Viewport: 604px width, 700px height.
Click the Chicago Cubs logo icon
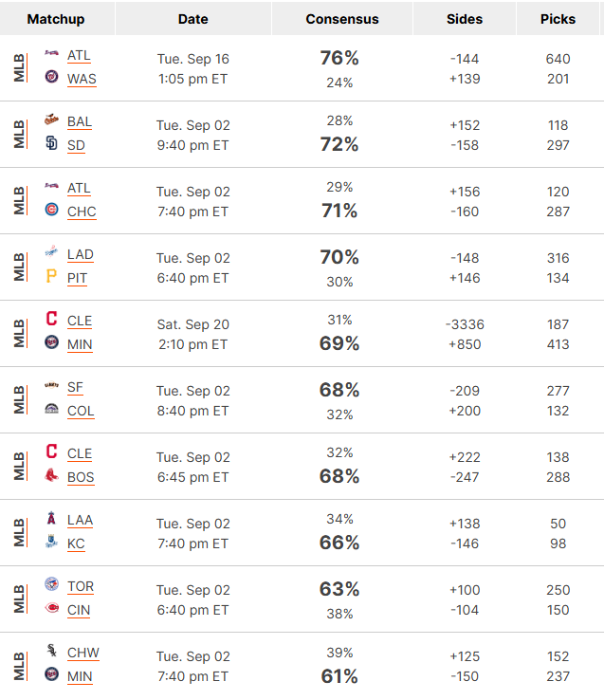point(51,210)
